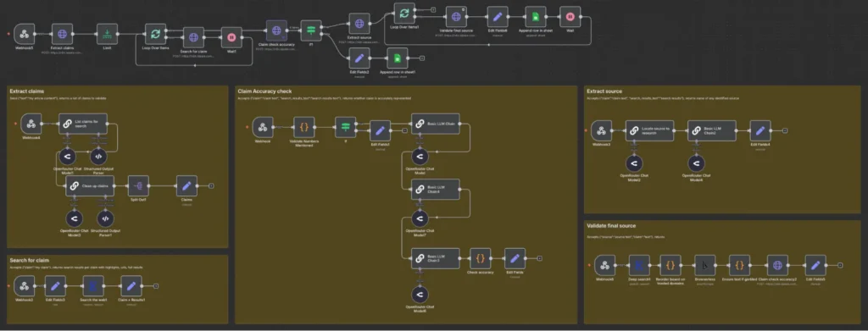
Task: Click the Edit Fields2 node
Action: point(359,58)
